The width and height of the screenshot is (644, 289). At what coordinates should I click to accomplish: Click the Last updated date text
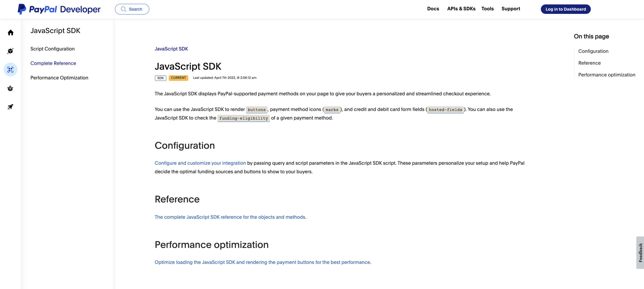[x=225, y=78]
